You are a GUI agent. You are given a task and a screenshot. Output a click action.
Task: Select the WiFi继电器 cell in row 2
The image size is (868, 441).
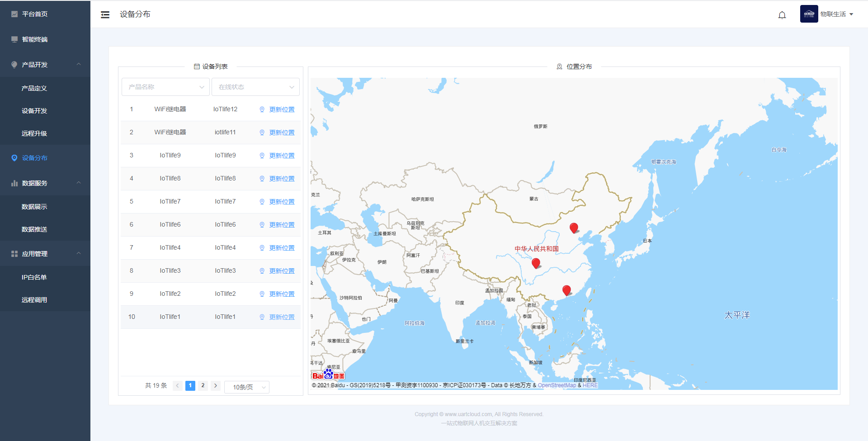[x=170, y=132]
